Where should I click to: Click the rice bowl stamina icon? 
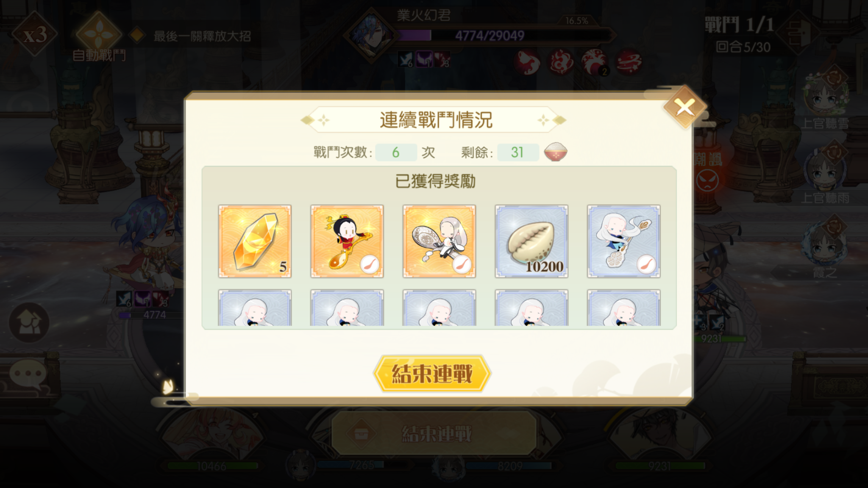[556, 152]
